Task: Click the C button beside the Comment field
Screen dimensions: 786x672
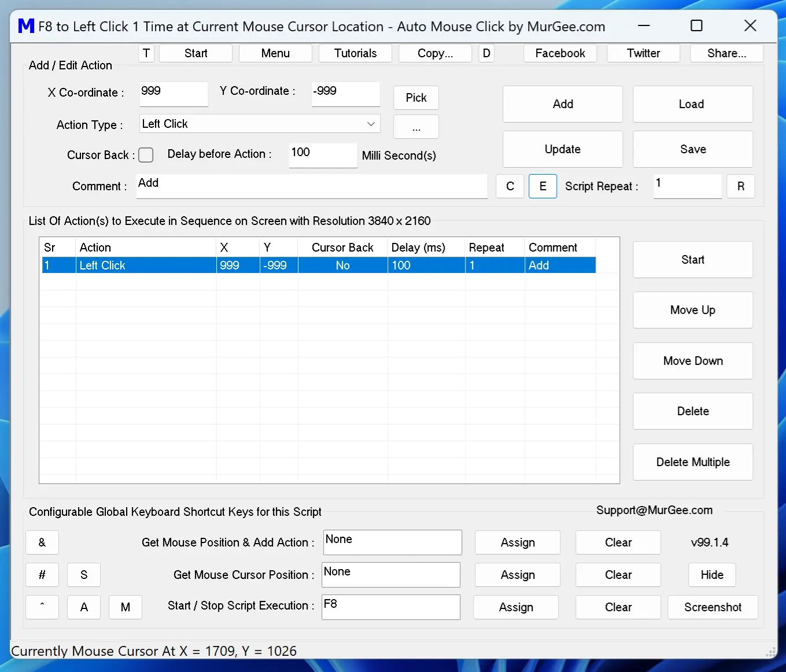Action: click(510, 186)
